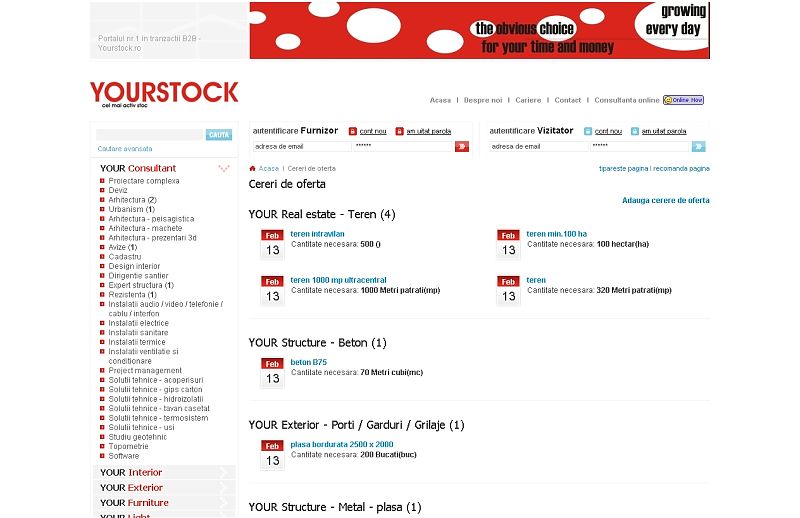Select Project management in the list
The height and width of the screenshot is (518, 800).
[x=145, y=371]
